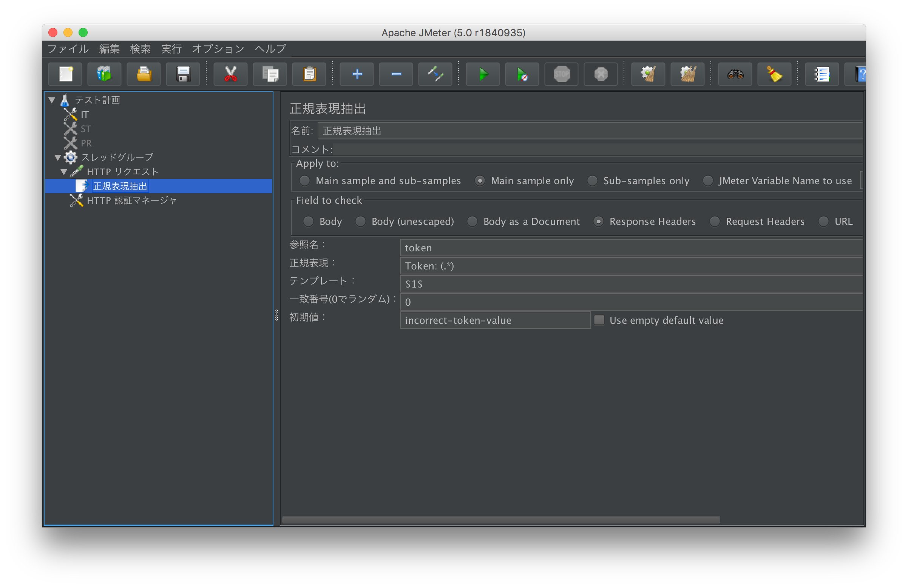Screen dimensions: 908x588
Task: Open the Function Helper dialog icon
Action: [822, 74]
